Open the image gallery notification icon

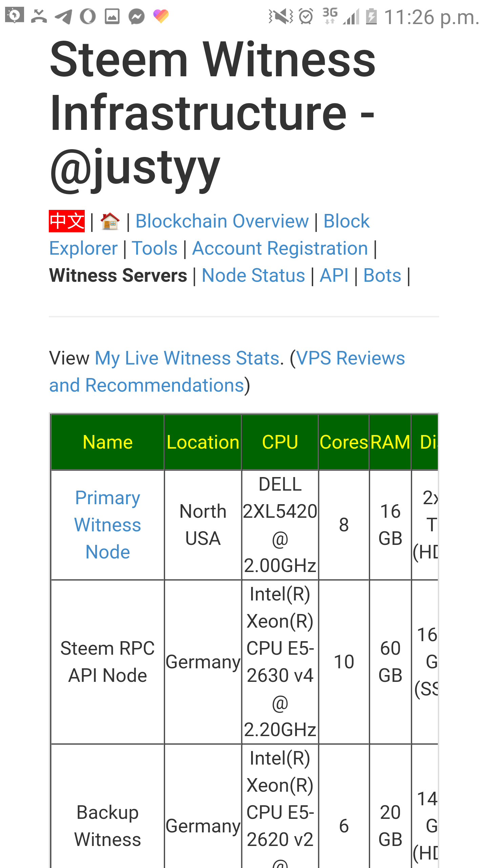[x=112, y=16]
